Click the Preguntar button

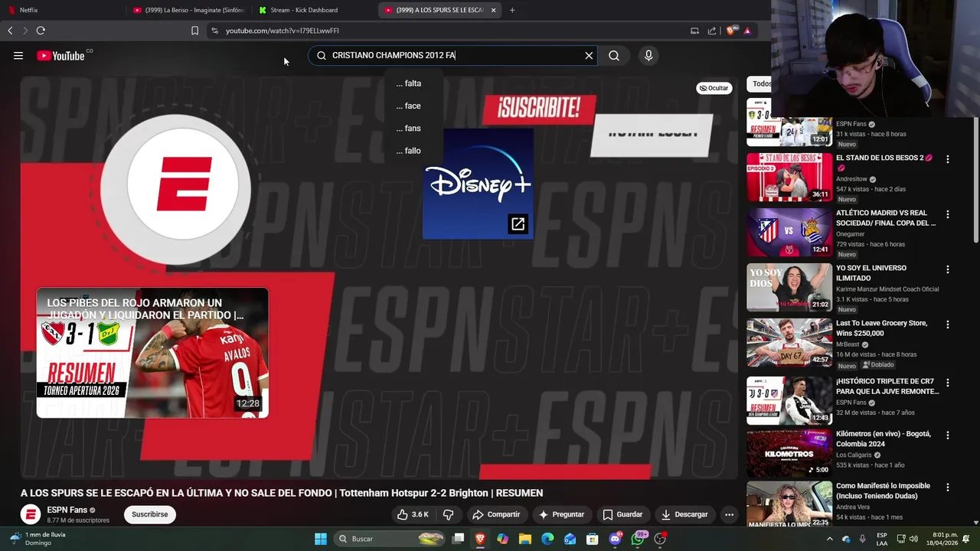[x=561, y=514]
